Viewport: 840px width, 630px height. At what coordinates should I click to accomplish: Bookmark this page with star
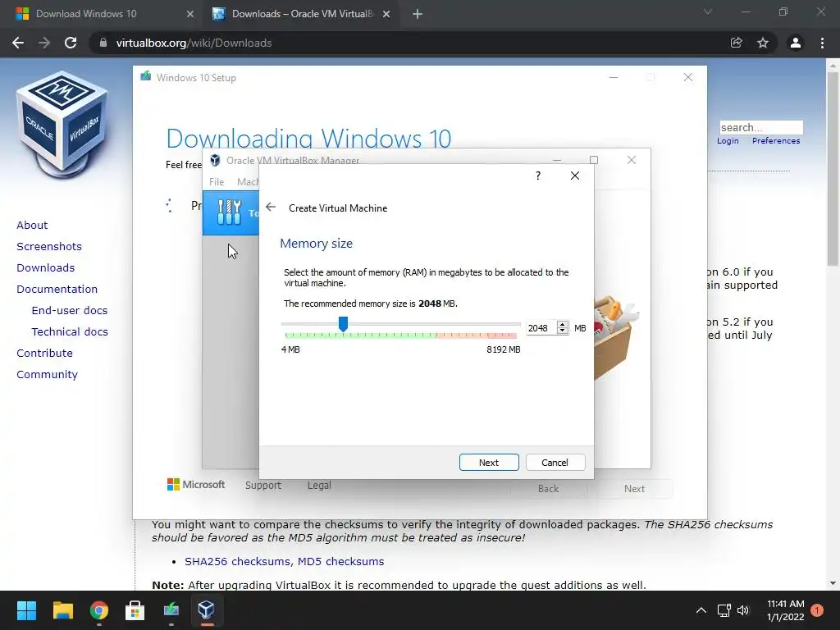[x=763, y=43]
